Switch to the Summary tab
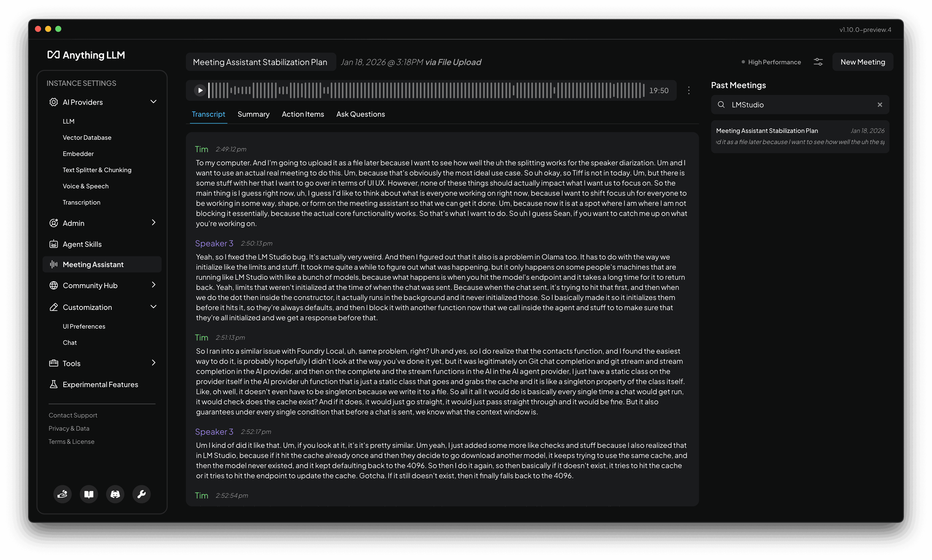The height and width of the screenshot is (560, 932). pos(253,114)
